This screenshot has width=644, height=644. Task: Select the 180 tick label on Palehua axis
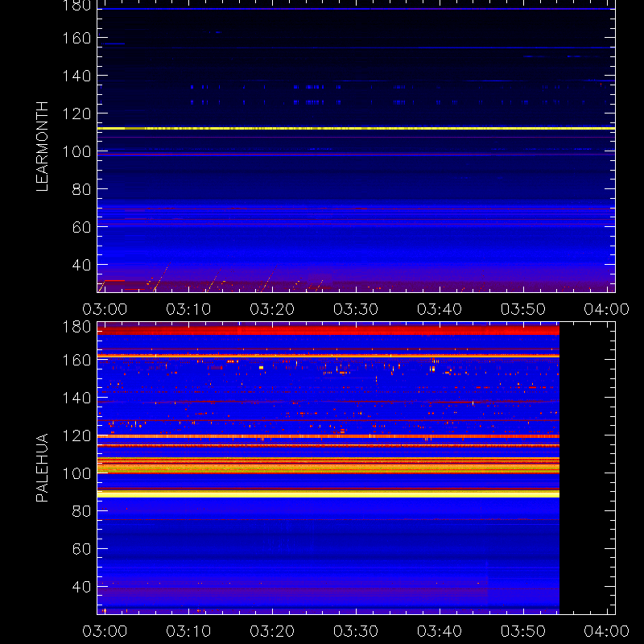point(76,327)
